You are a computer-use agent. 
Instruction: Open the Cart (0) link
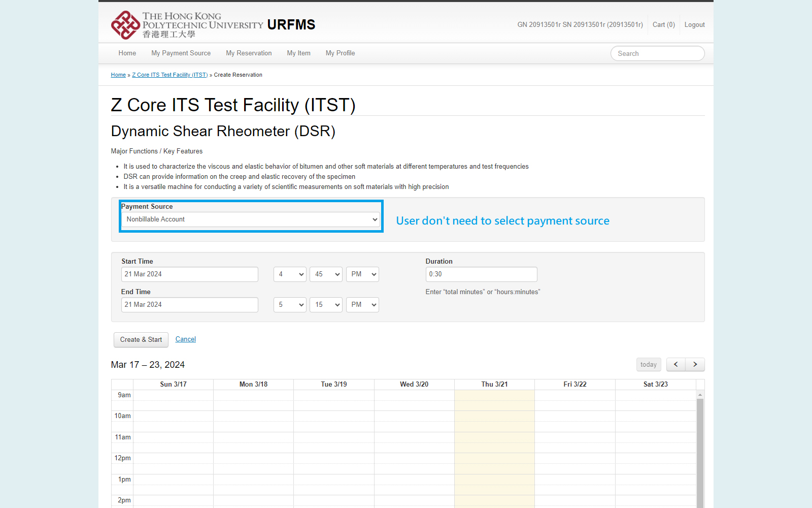(x=663, y=25)
